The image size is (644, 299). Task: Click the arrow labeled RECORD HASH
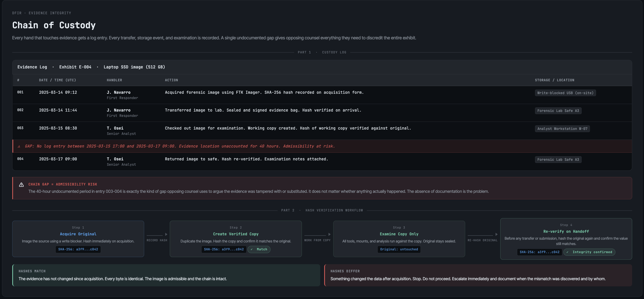coord(157,234)
